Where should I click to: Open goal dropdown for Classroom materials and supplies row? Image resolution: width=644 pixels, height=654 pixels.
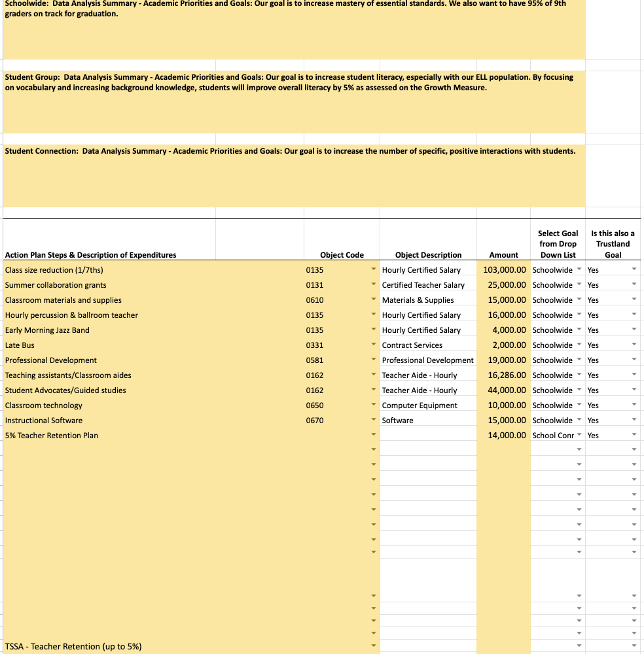coord(579,300)
